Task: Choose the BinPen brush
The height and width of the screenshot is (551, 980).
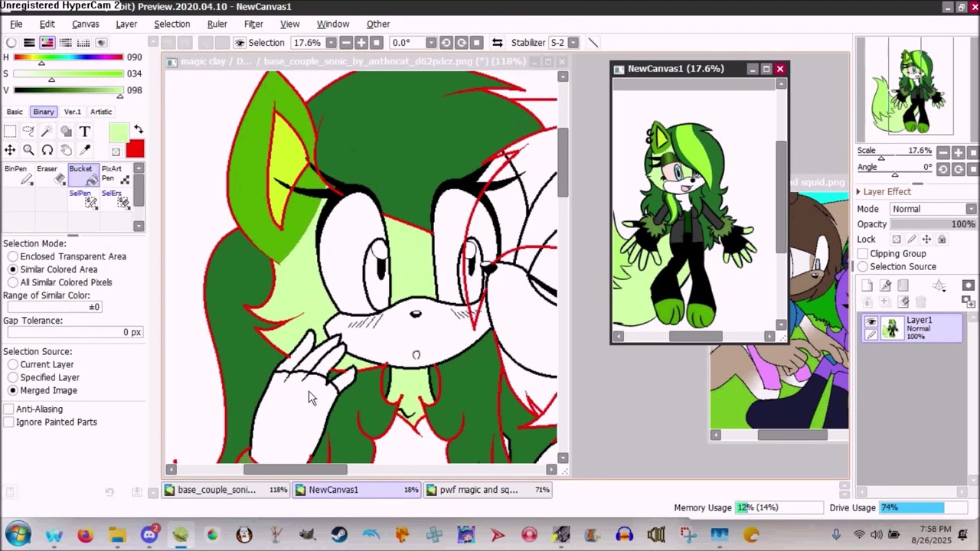Action: (18, 175)
